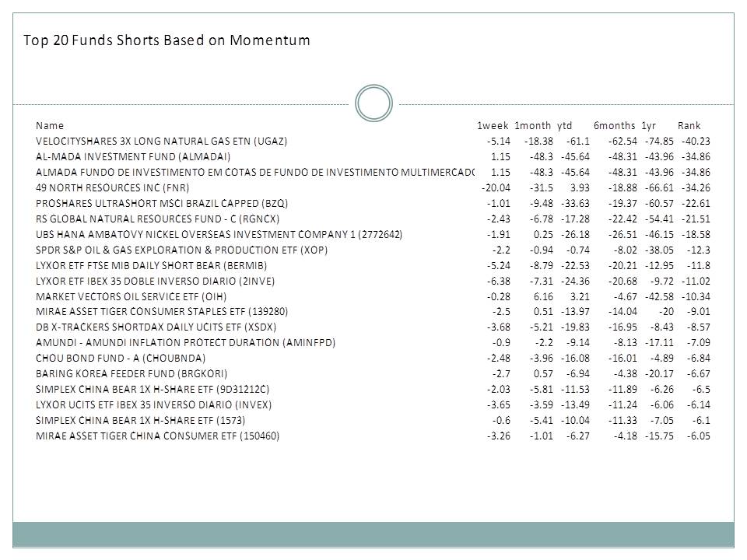Click the slide title 'Top 20 Funds Shorts Based on Momentum'
The width and height of the screenshot is (747, 560).
167,40
